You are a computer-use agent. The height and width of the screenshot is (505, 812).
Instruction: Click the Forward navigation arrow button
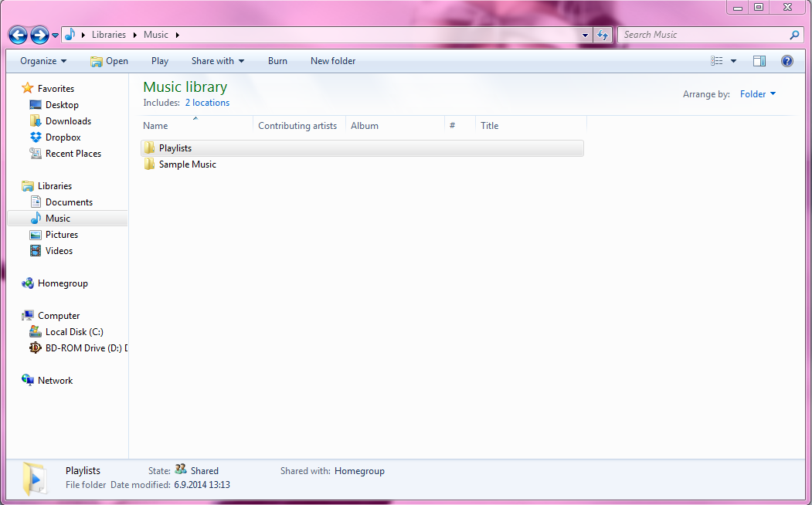pos(40,36)
